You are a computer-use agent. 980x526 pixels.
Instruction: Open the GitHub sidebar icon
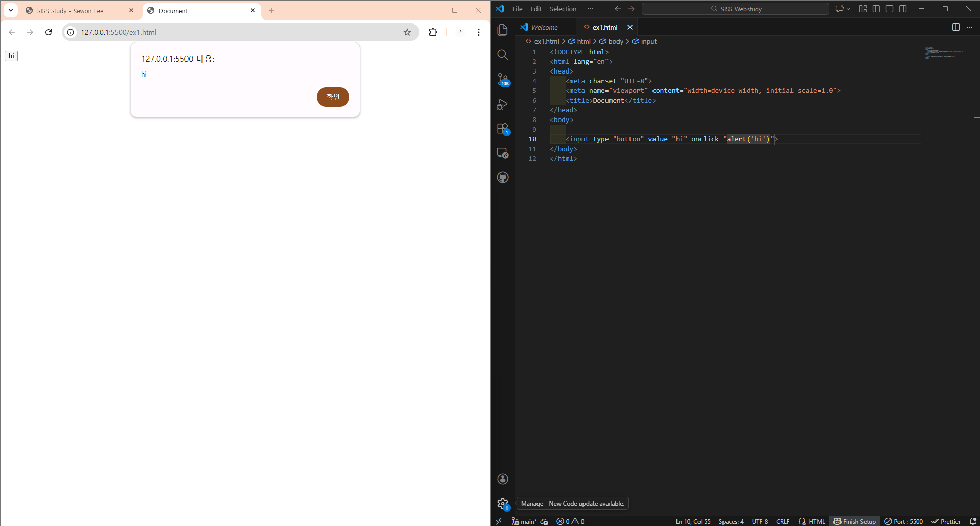[503, 178]
